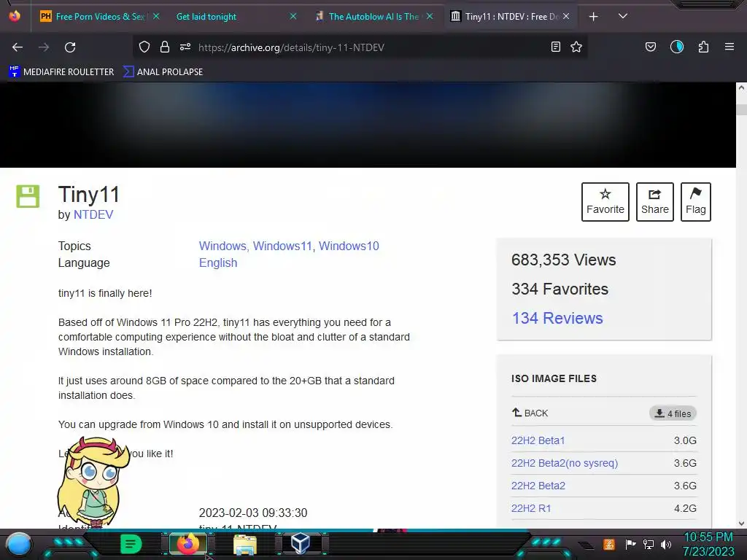Reload the page with the refresh icon
Viewport: 747px width, 560px height.
(x=70, y=47)
